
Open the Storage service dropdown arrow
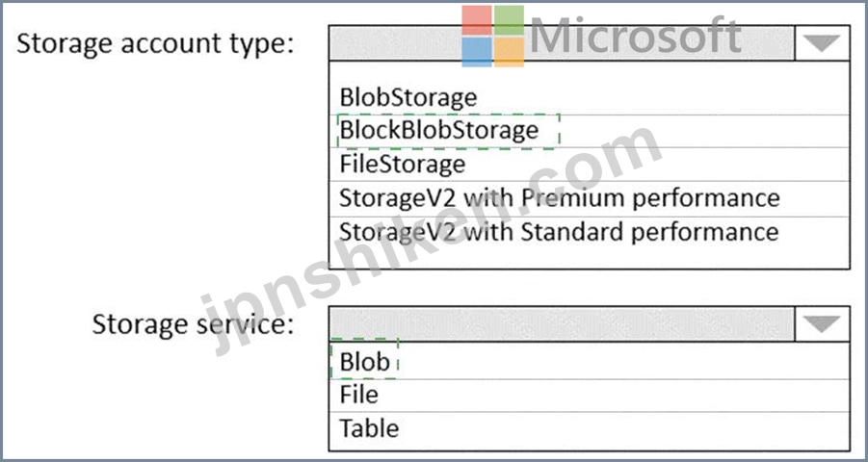point(822,323)
